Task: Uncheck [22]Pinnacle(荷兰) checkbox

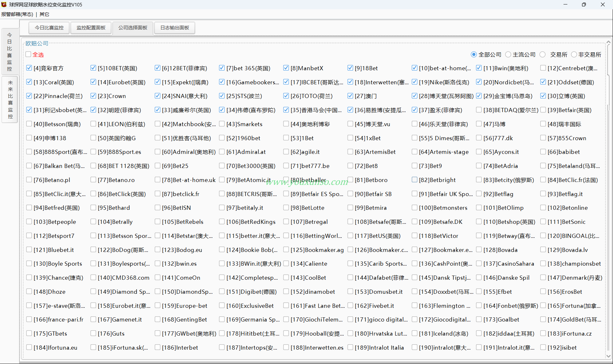Action: [x=29, y=96]
